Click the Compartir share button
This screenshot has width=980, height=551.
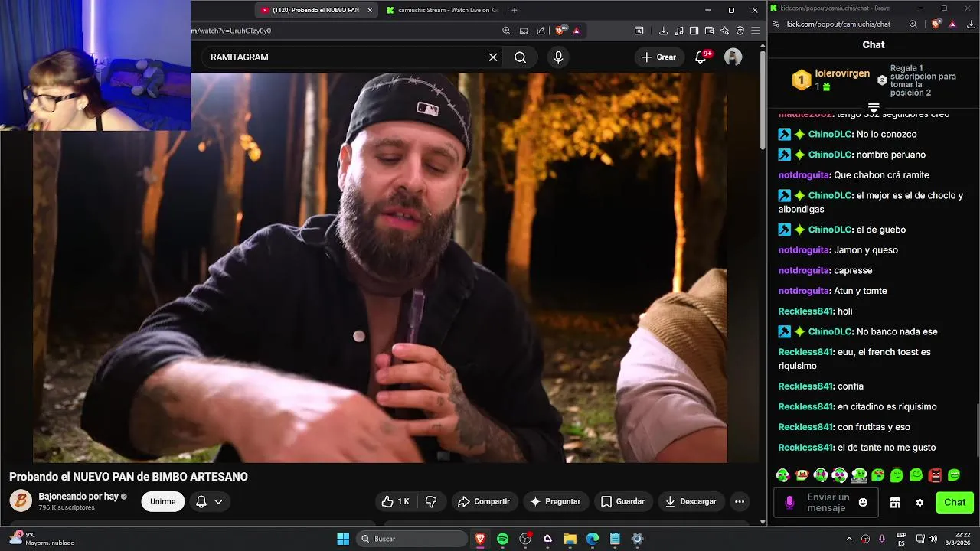coord(484,502)
